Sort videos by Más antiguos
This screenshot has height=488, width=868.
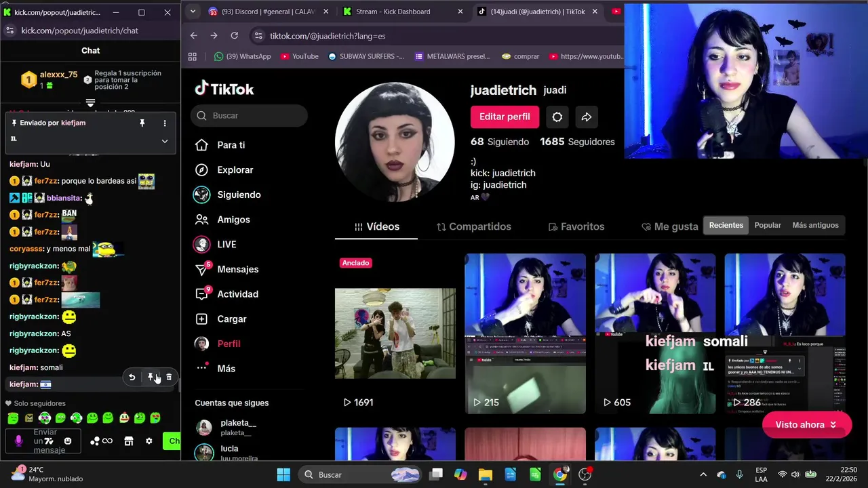(815, 226)
